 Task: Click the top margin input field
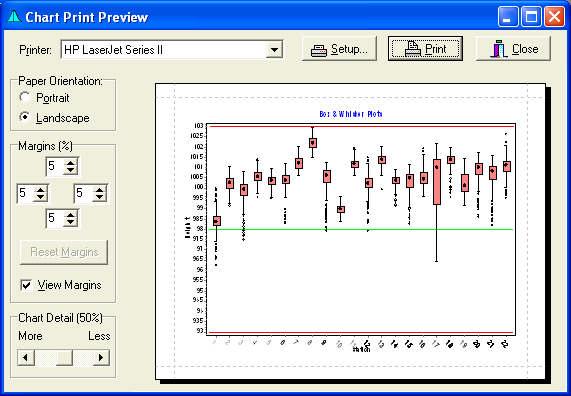pos(55,166)
